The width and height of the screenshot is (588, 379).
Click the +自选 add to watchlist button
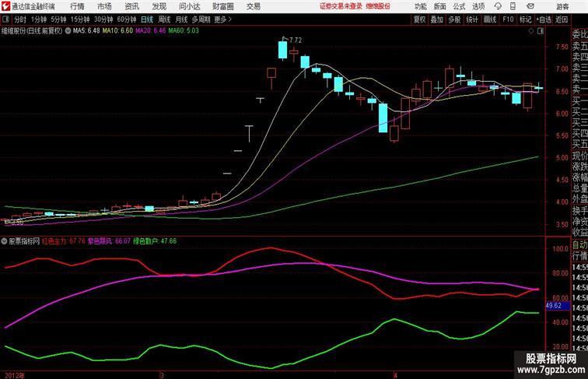544,19
